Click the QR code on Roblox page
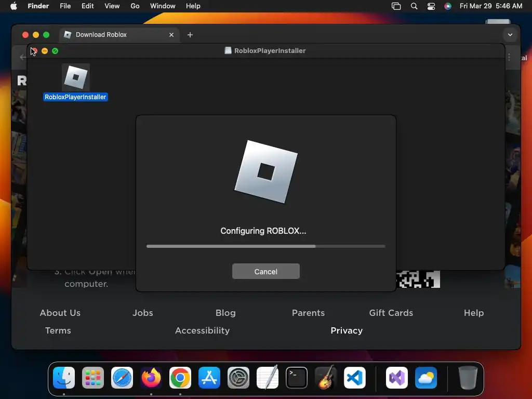Image resolution: width=532 pixels, height=399 pixels. (x=418, y=279)
